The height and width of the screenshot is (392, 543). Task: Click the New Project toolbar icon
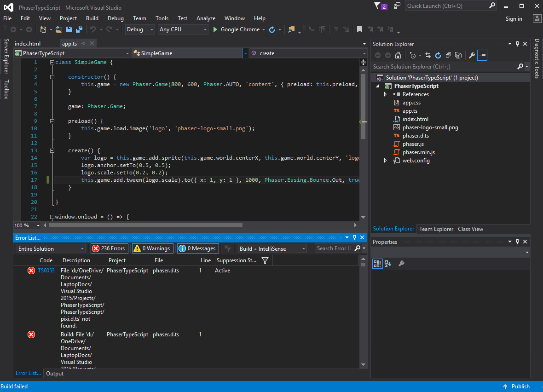[x=43, y=29]
